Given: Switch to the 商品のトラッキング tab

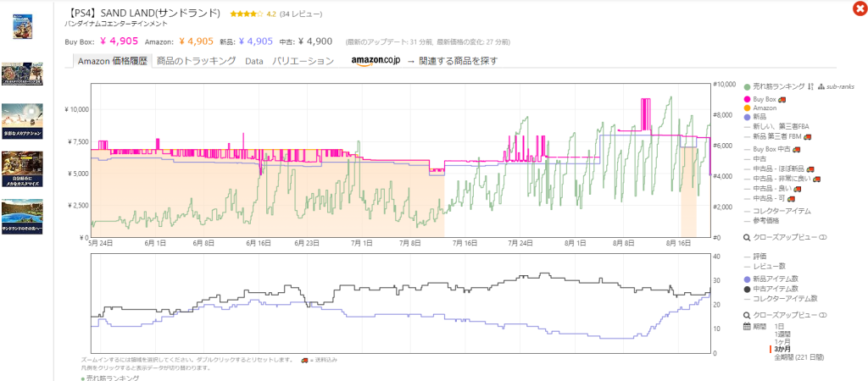Looking at the screenshot, I should pos(196,61).
